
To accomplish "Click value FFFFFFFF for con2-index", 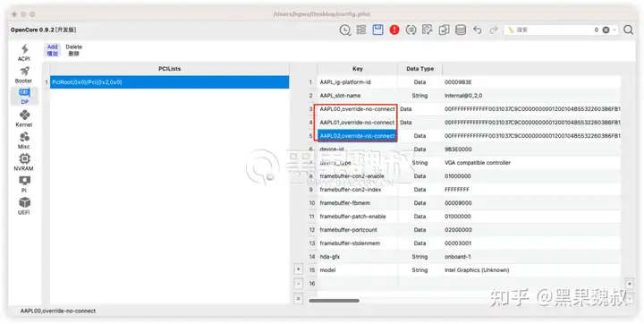I will (x=457, y=190).
